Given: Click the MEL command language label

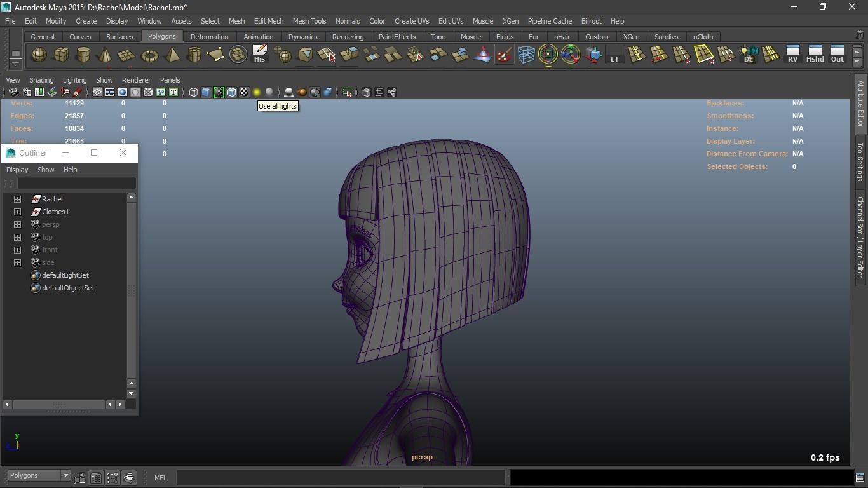Looking at the screenshot, I should tap(160, 478).
